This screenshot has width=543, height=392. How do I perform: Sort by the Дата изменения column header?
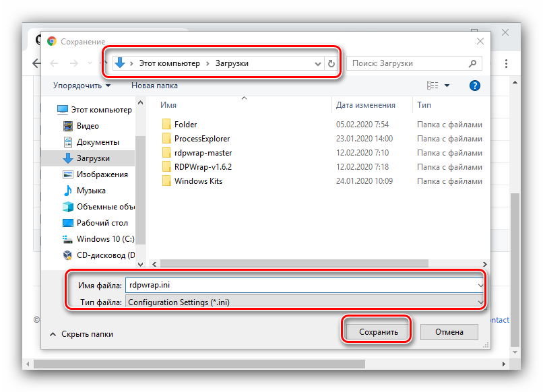pyautogui.click(x=366, y=105)
